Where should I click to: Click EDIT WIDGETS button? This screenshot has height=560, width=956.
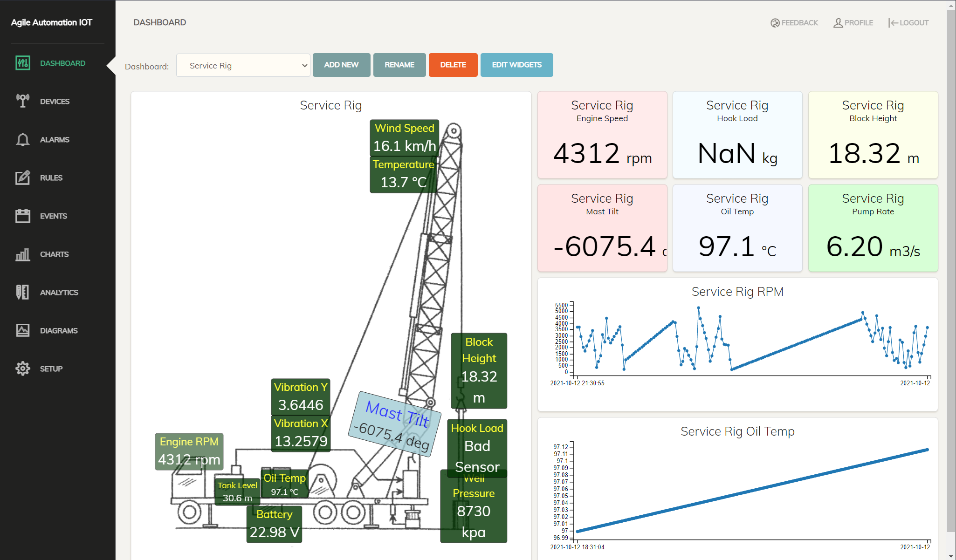(x=516, y=65)
